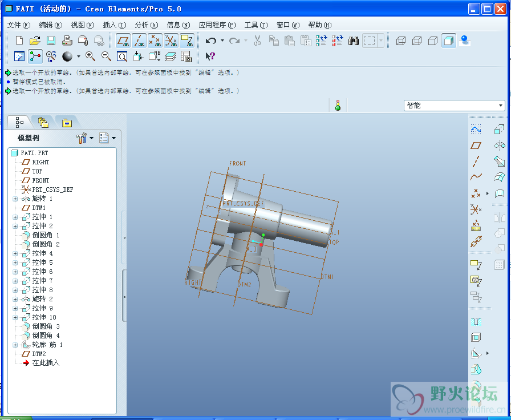Image resolution: width=511 pixels, height=420 pixels.
Task: Select no hidden display style icon
Action: [433, 41]
